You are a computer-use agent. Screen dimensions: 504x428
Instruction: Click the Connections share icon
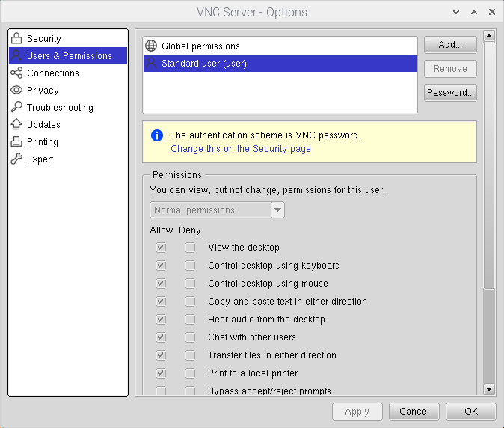point(16,73)
